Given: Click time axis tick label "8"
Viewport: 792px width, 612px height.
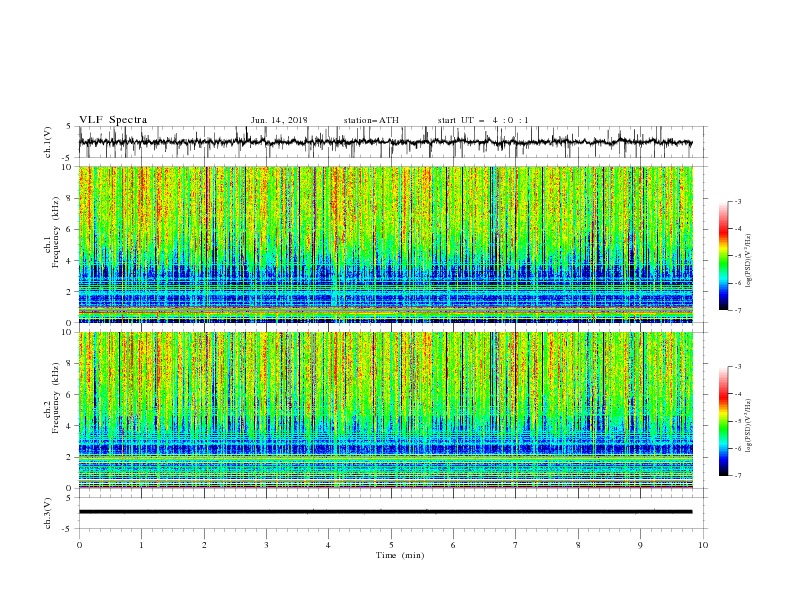Looking at the screenshot, I should tap(578, 545).
